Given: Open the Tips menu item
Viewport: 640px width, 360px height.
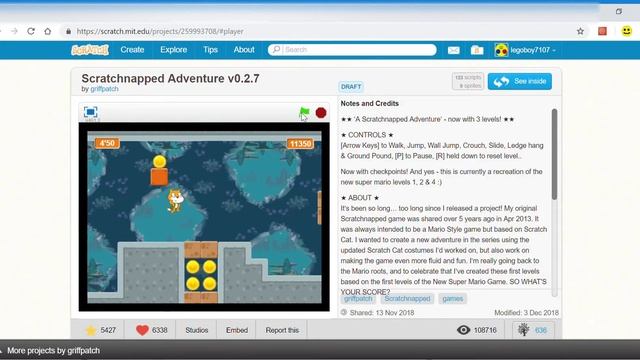Looking at the screenshot, I should click(210, 50).
